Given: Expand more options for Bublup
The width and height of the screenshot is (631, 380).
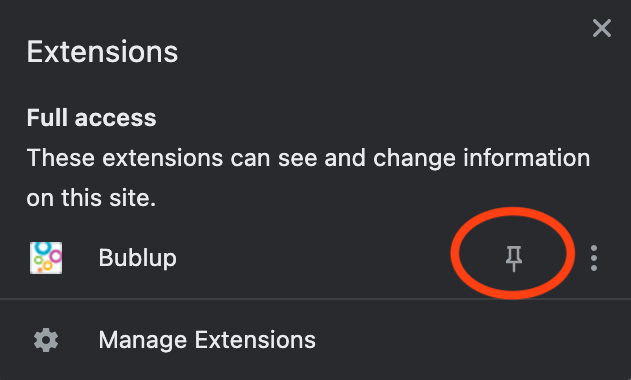Looking at the screenshot, I should tap(594, 258).
